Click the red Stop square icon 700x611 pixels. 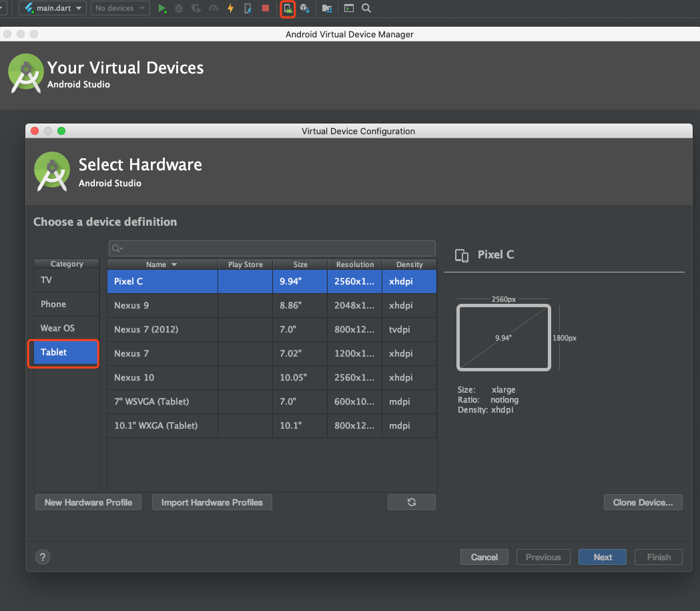(x=266, y=8)
